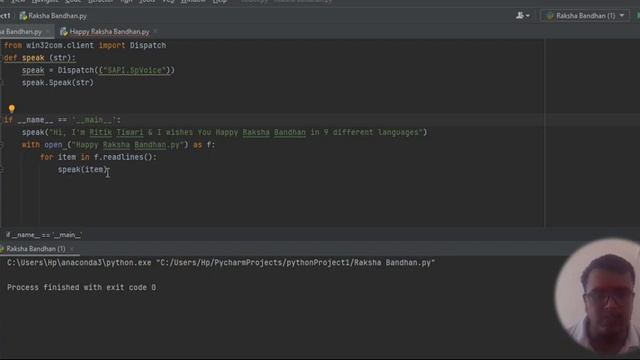Screen dimensions: 640x360
Task: Click the Python file icon on the Happy Raksha Bandhan tab
Action: coord(64,31)
